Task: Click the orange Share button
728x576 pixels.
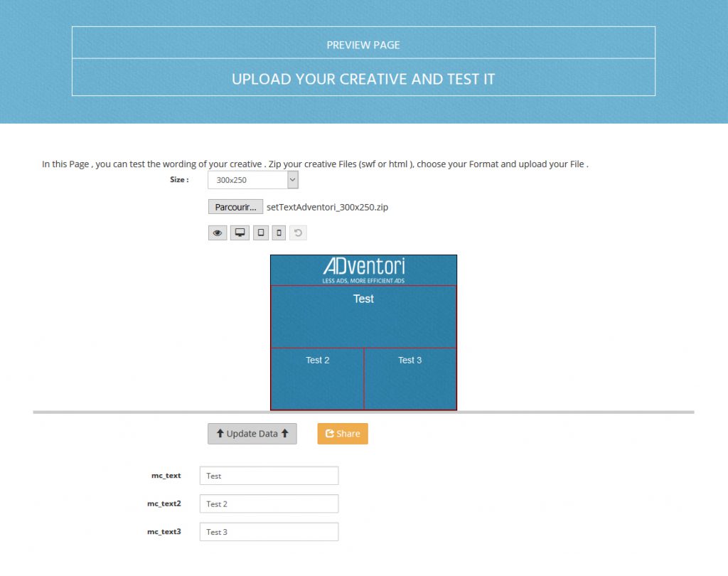Action: [x=343, y=433]
